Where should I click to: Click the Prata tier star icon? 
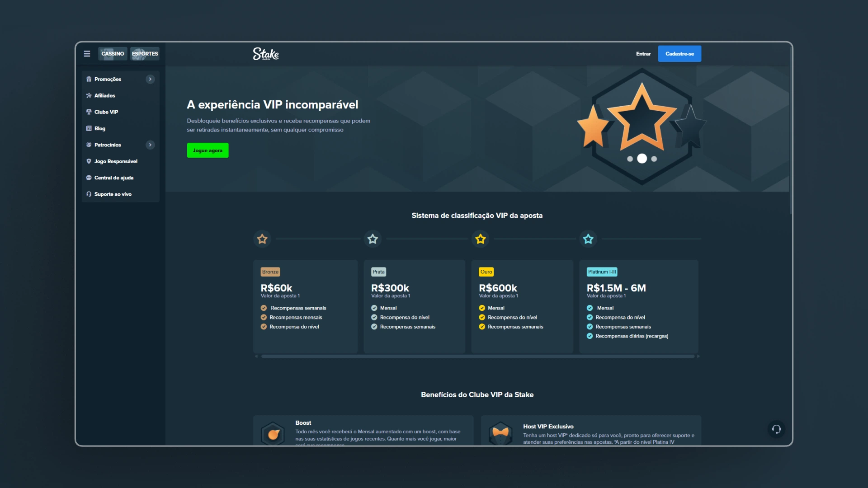pos(373,239)
